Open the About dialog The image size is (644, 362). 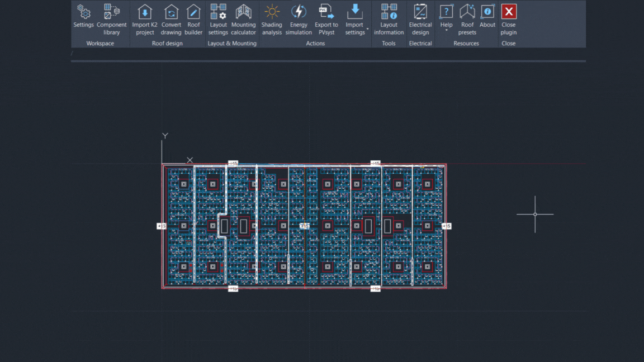click(x=487, y=18)
